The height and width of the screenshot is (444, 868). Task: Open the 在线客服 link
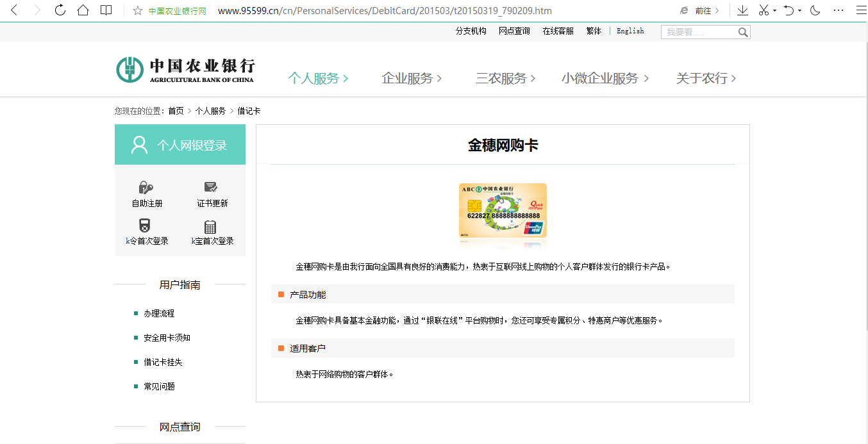coord(558,31)
